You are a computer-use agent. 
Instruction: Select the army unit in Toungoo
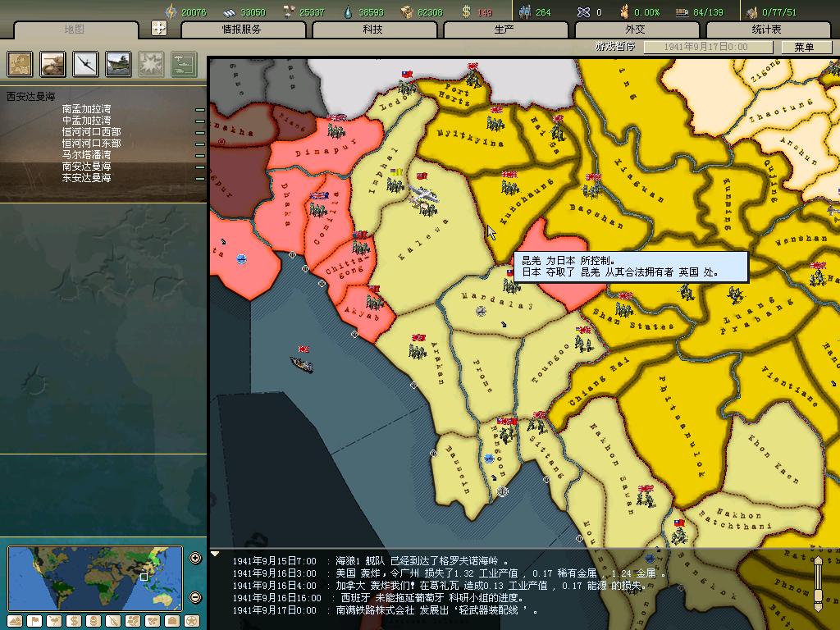tap(583, 343)
